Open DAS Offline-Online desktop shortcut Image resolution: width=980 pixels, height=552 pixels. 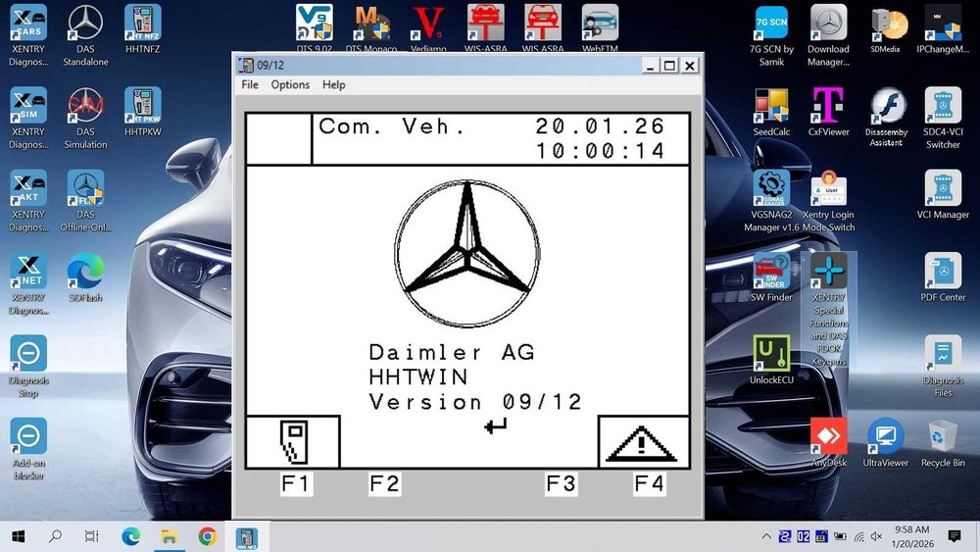point(85,201)
